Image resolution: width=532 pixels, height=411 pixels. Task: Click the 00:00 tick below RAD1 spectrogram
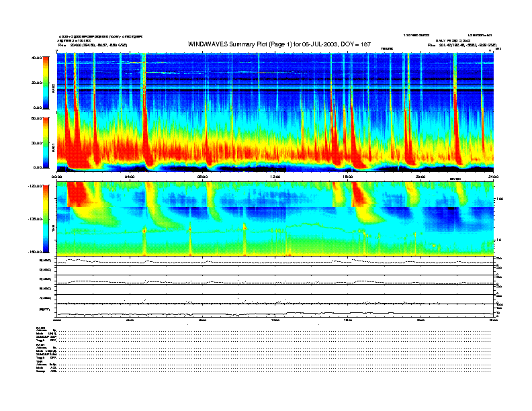coord(56,177)
